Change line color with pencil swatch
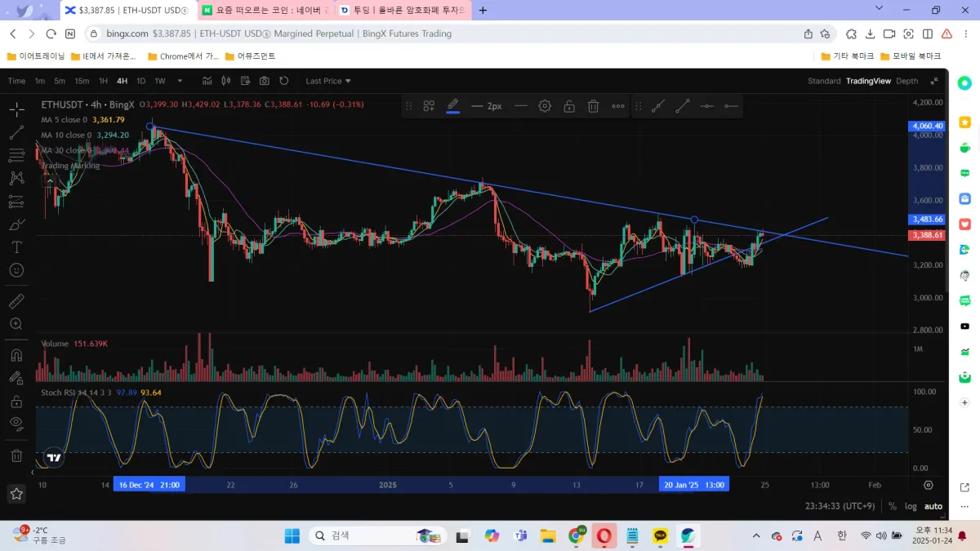Screen dimensions: 980x551 pos(453,106)
